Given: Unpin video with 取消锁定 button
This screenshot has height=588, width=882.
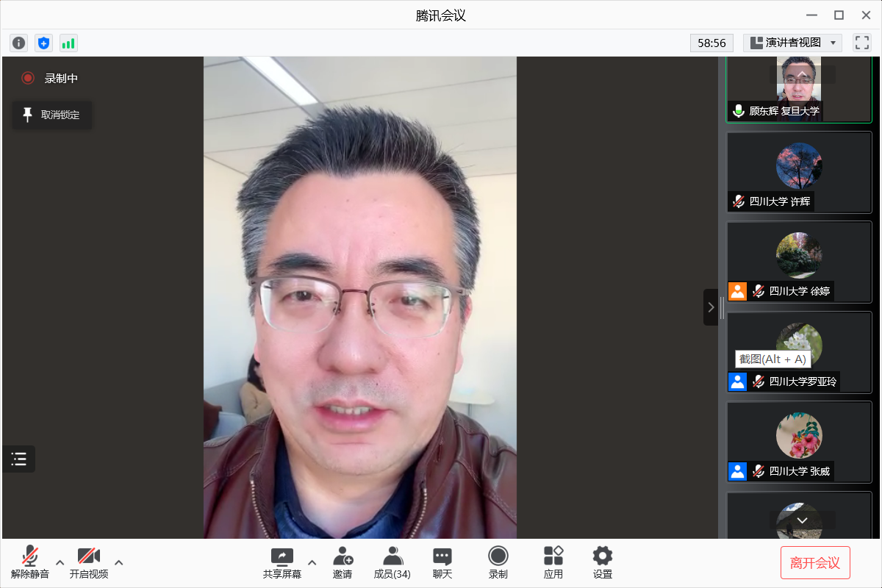Looking at the screenshot, I should coord(52,115).
